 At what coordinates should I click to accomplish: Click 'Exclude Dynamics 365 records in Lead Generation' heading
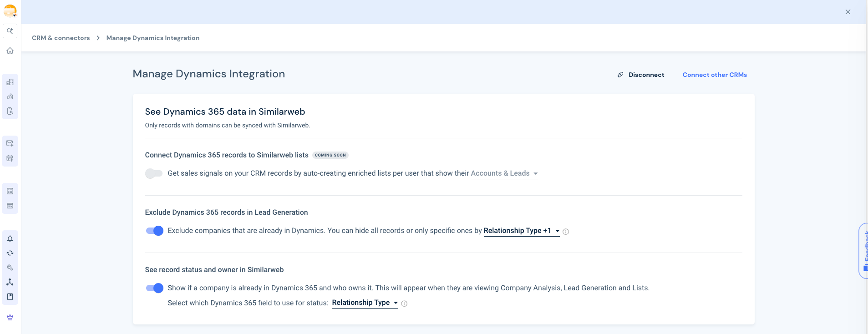(x=226, y=213)
